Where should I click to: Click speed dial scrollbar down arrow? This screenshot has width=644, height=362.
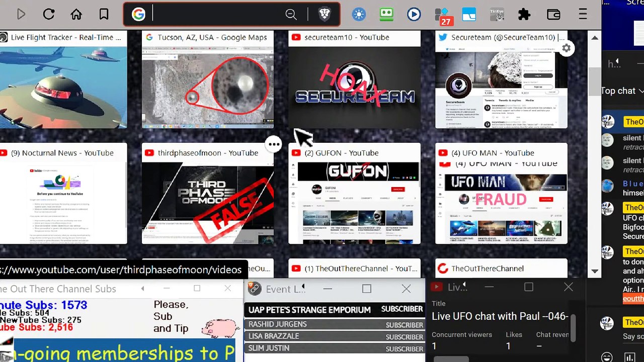[x=595, y=271]
